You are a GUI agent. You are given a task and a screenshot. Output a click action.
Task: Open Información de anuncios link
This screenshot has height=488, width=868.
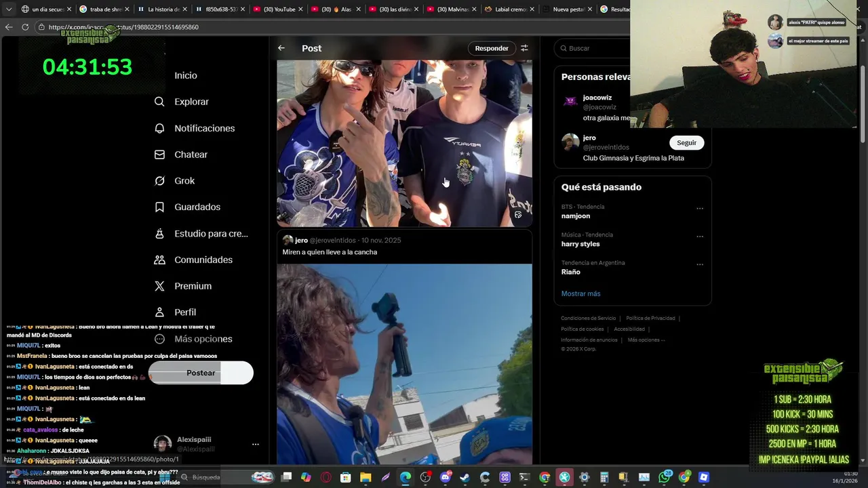tap(589, 340)
